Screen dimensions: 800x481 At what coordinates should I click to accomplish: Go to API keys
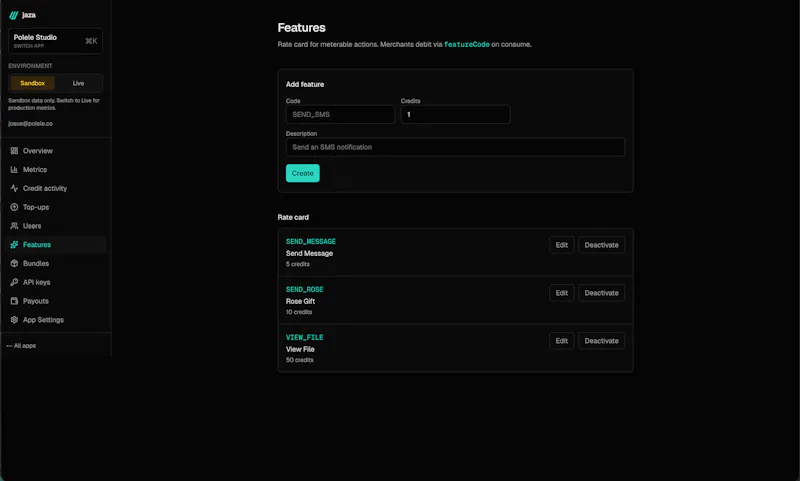(x=55, y=282)
